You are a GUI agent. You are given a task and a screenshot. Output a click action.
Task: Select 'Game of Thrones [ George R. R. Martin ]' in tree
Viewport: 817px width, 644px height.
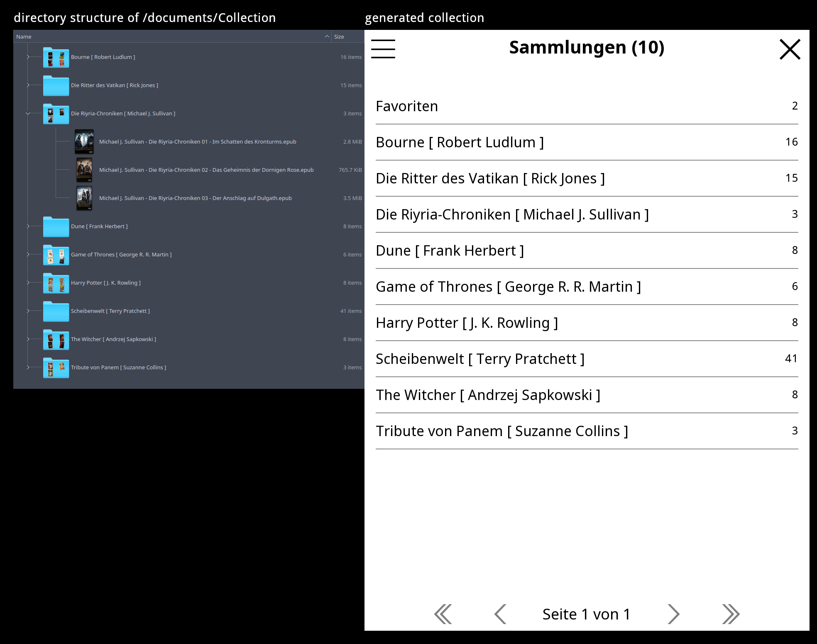121,254
